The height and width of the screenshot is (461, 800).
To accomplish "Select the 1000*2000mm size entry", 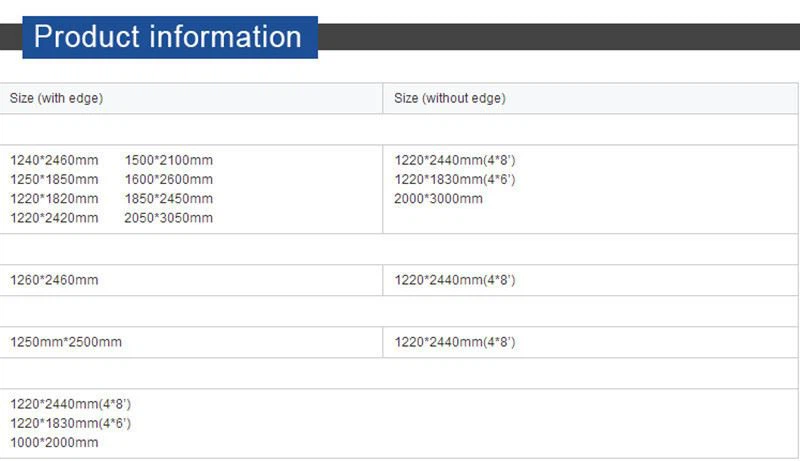I will point(54,442).
